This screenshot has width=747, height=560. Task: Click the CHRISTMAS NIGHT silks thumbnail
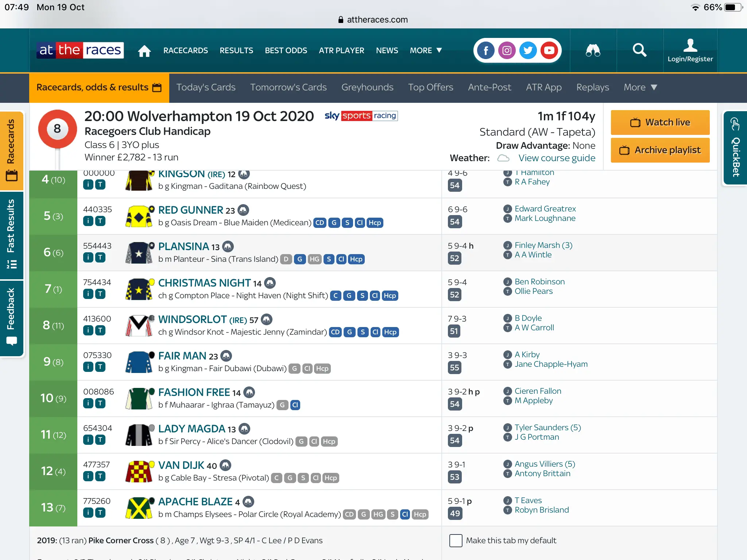pos(139,289)
